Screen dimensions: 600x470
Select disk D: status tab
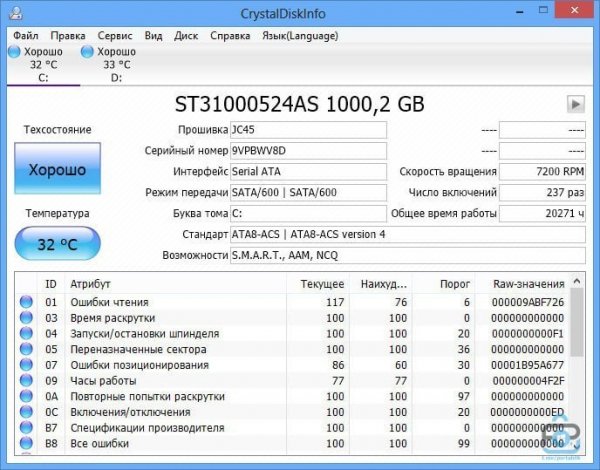[116, 65]
